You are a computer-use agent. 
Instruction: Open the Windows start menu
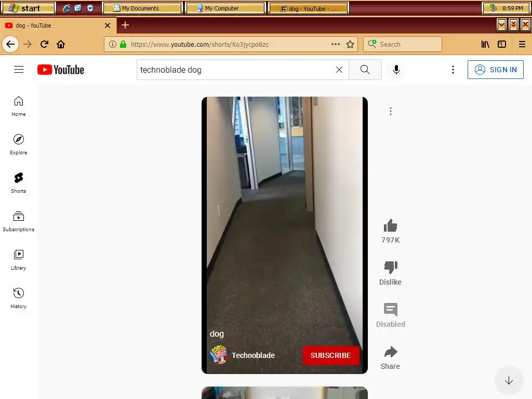[28, 8]
